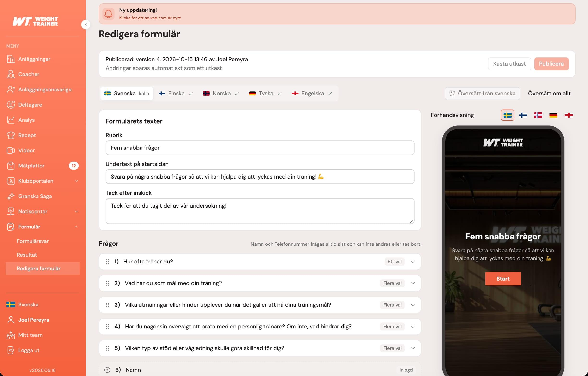Open Recept in the sidebar
This screenshot has width=588, height=376.
click(43, 135)
